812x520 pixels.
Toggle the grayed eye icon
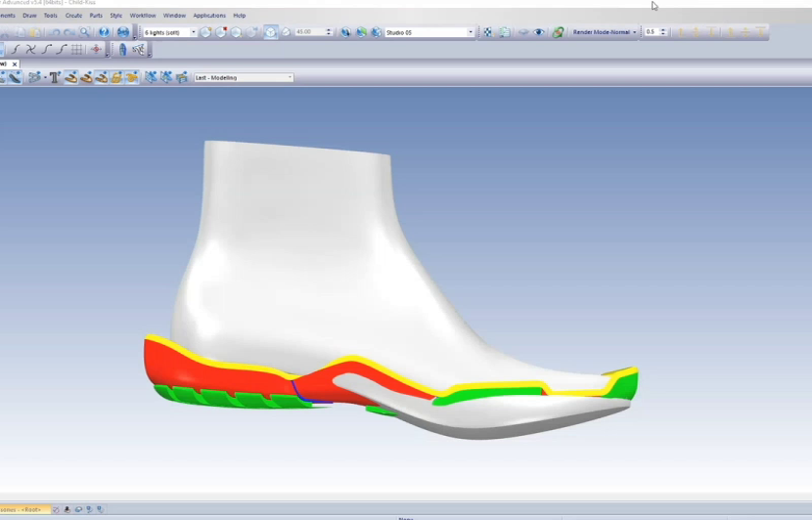point(523,32)
